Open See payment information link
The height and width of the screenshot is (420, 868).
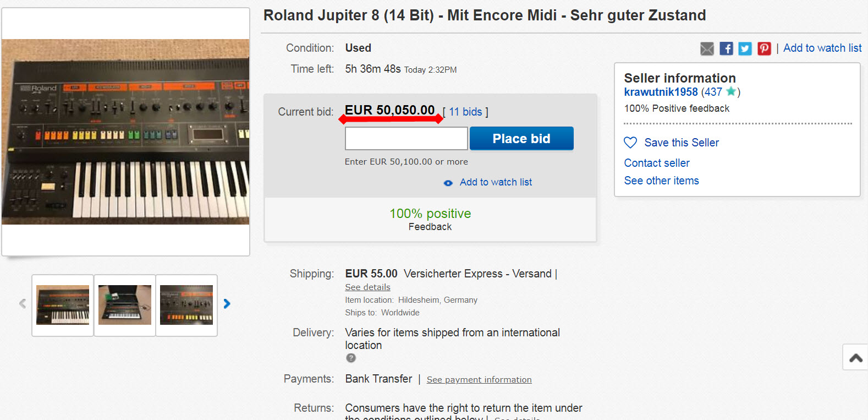pos(479,380)
